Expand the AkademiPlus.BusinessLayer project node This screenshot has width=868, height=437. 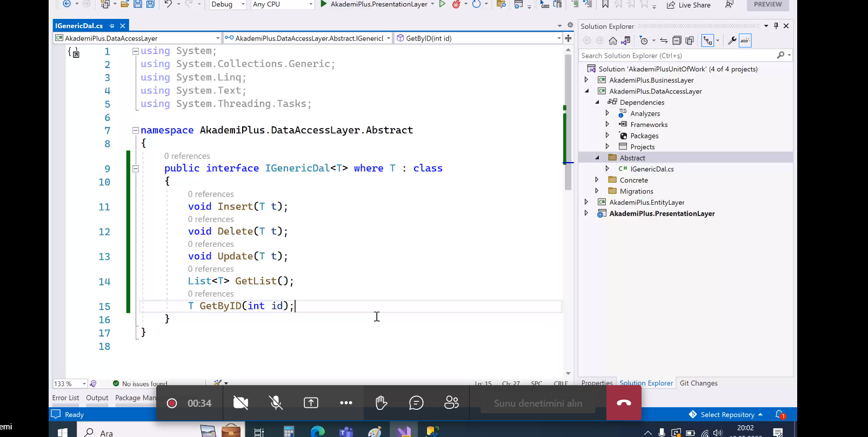click(x=586, y=80)
